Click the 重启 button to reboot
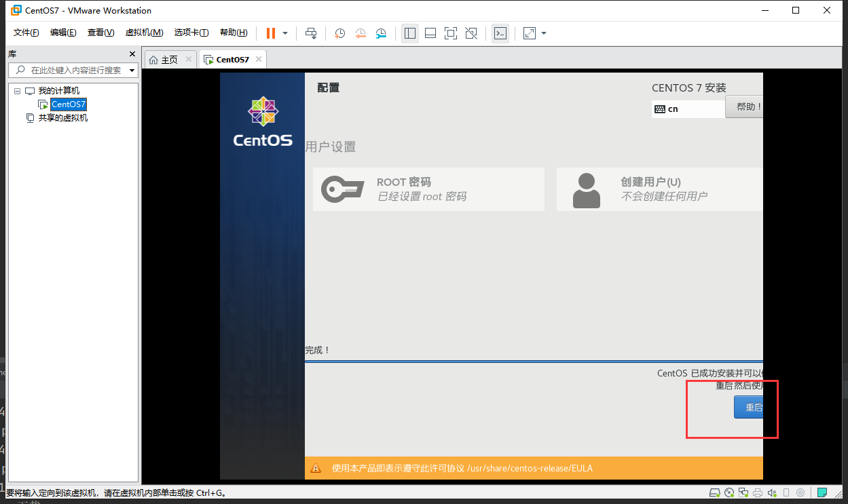The image size is (848, 504). (x=749, y=407)
